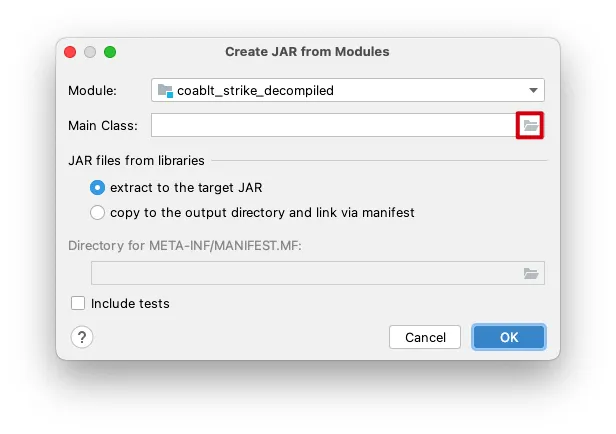Click the Module combo box arrow
Viewport: 616px width, 434px height.
534,90
